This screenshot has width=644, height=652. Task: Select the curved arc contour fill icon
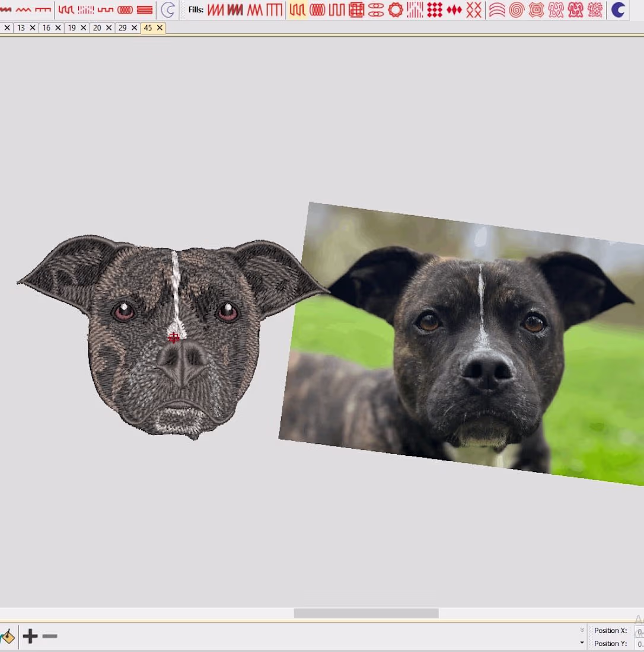[497, 9]
